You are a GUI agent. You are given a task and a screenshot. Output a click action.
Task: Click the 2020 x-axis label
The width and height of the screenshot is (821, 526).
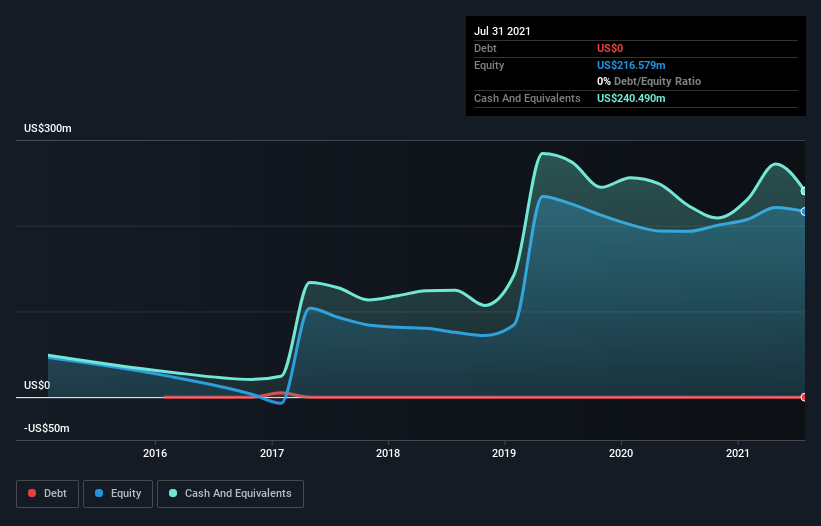pyautogui.click(x=621, y=453)
